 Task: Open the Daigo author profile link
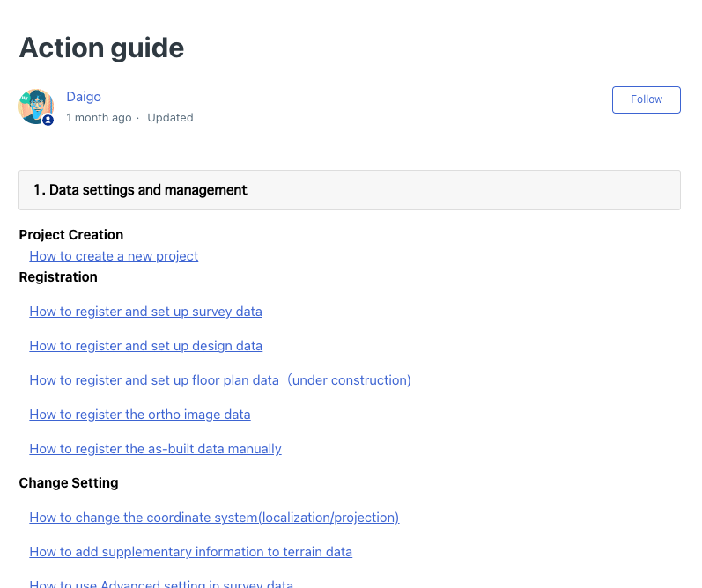tap(84, 97)
